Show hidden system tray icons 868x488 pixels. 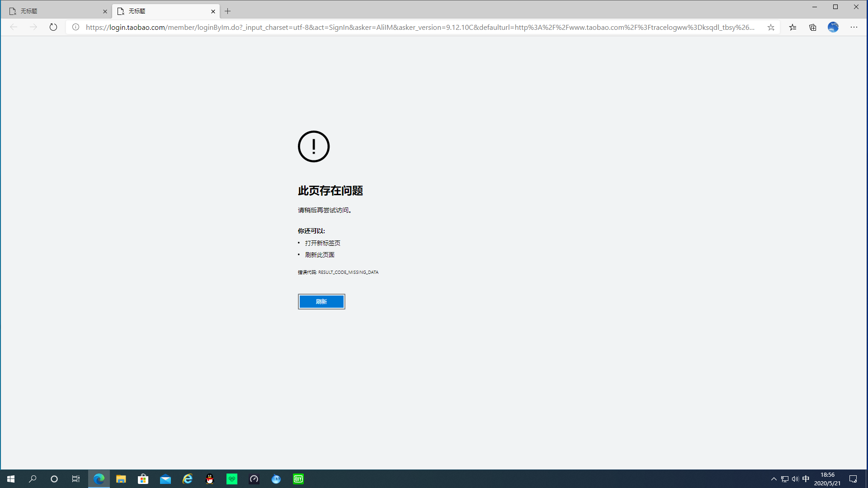click(774, 479)
